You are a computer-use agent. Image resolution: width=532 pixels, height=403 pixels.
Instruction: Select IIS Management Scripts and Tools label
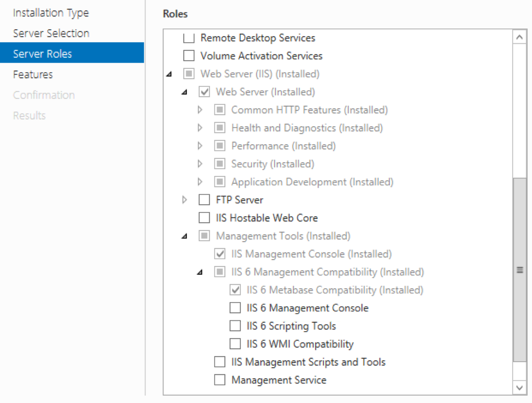(308, 362)
